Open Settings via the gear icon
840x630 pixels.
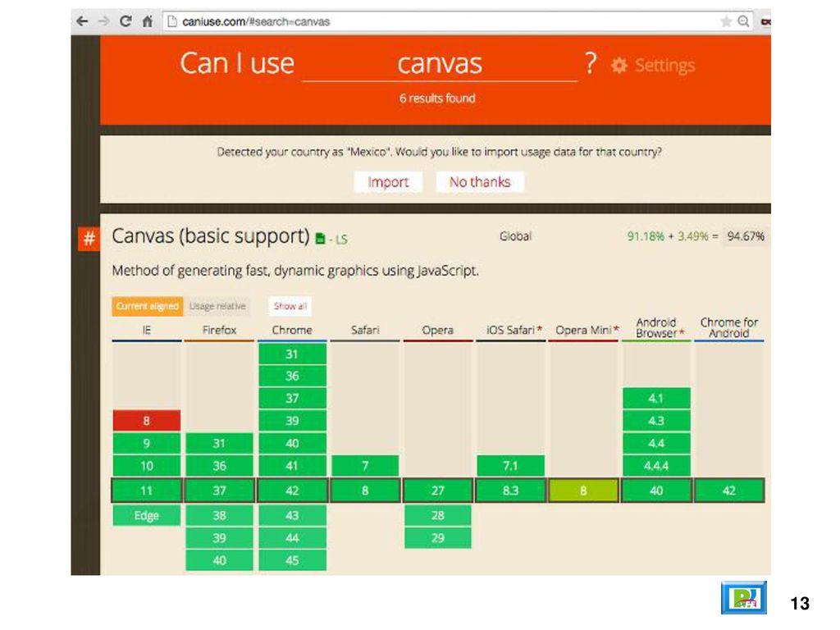coord(619,66)
